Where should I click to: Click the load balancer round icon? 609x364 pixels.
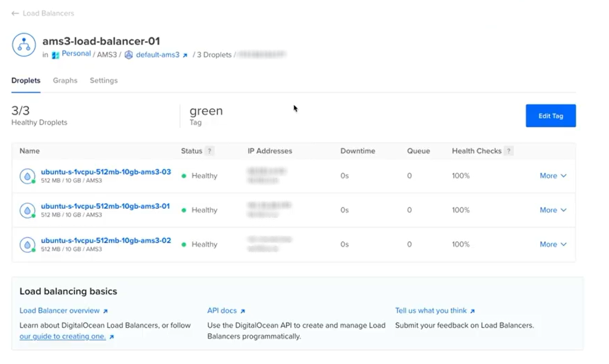tap(24, 45)
